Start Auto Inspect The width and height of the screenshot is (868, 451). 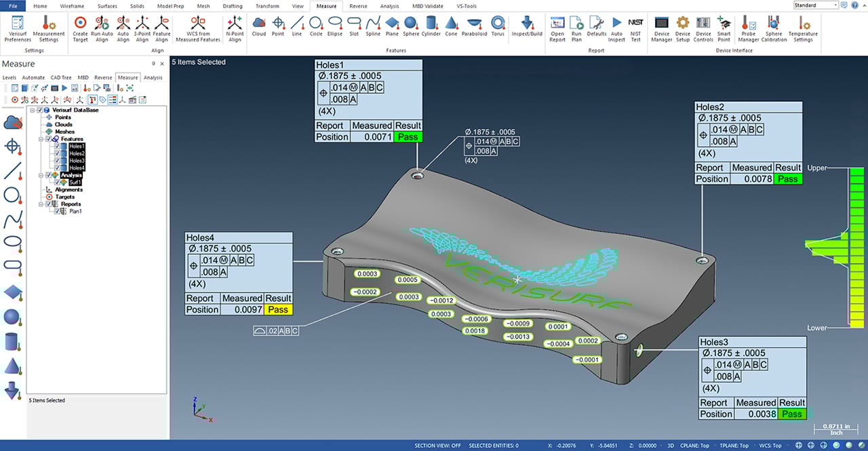(x=616, y=29)
